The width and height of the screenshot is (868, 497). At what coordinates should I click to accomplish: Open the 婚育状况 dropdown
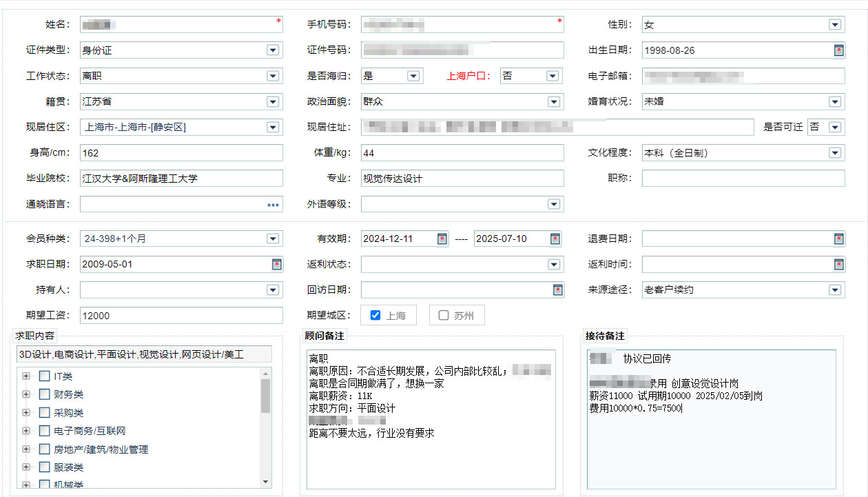(835, 101)
